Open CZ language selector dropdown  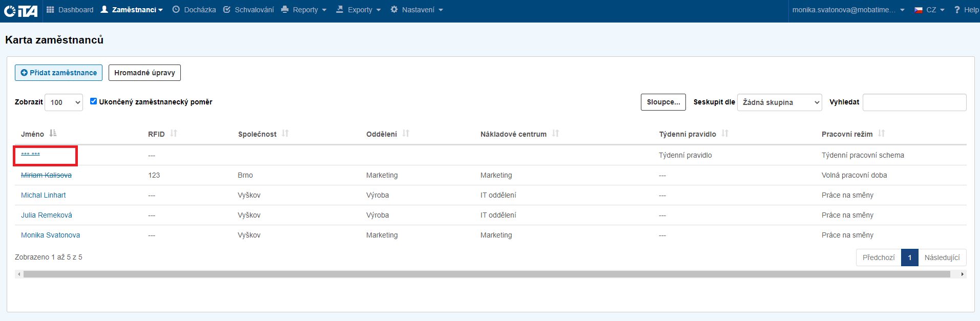930,10
